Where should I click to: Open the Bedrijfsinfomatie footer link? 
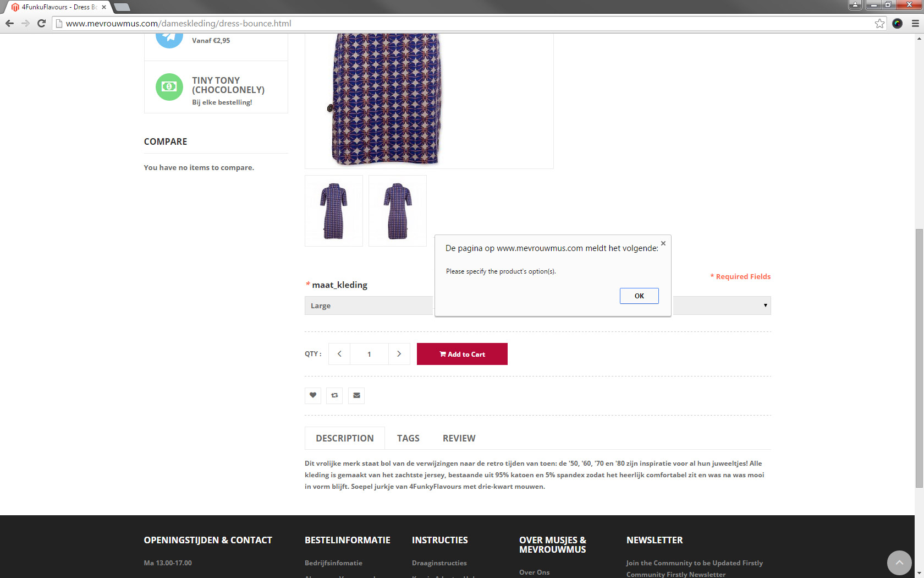click(x=333, y=563)
